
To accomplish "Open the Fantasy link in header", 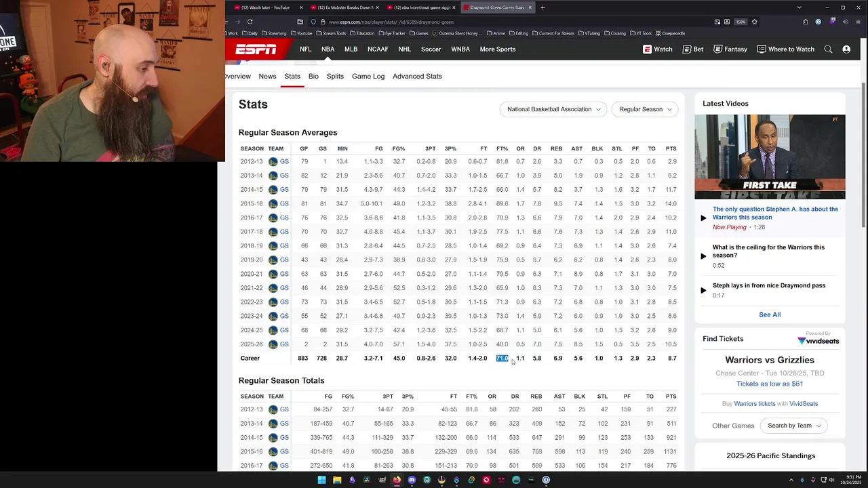I will tap(730, 49).
